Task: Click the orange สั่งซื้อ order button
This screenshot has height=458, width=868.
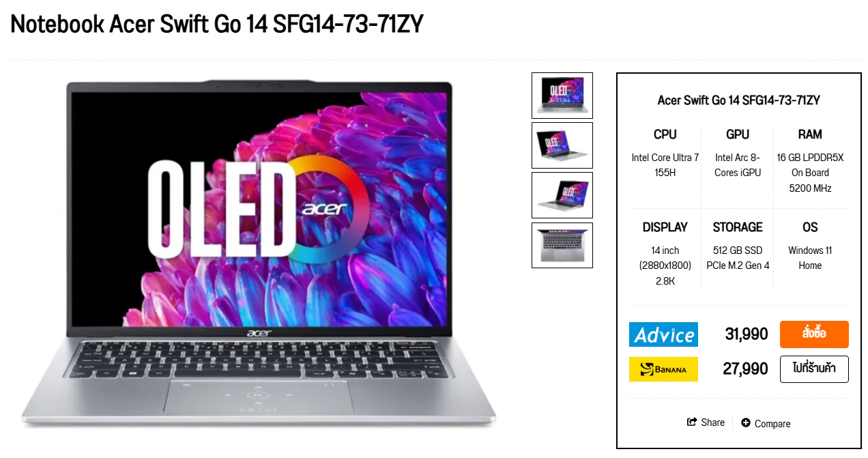Action: tap(814, 334)
